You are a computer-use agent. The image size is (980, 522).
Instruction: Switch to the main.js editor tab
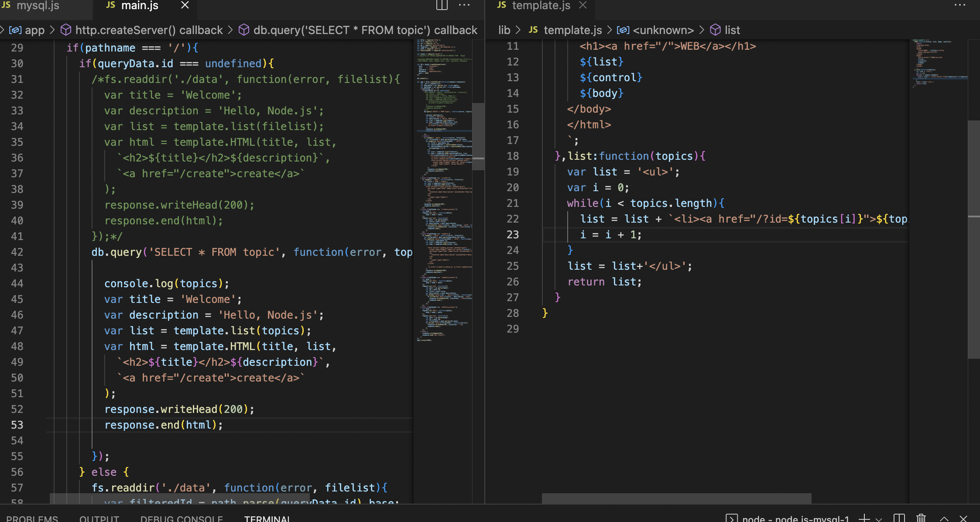[x=140, y=6]
